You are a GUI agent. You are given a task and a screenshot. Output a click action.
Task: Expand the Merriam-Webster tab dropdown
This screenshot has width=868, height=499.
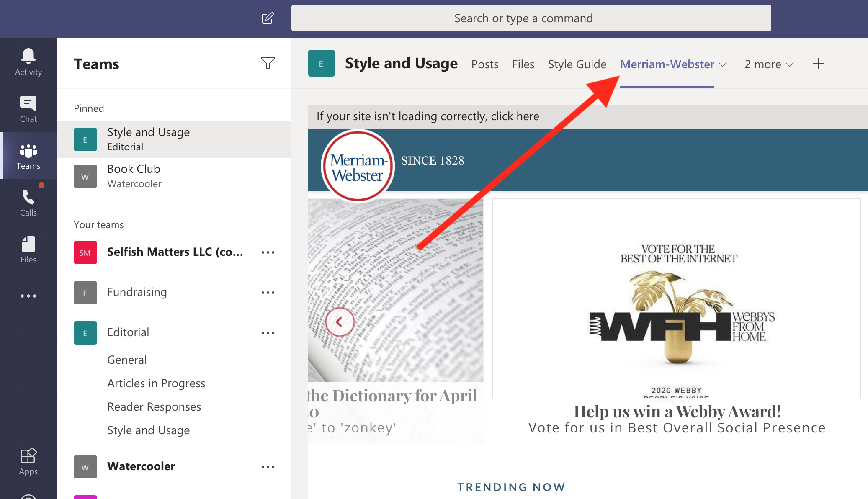[x=723, y=64]
